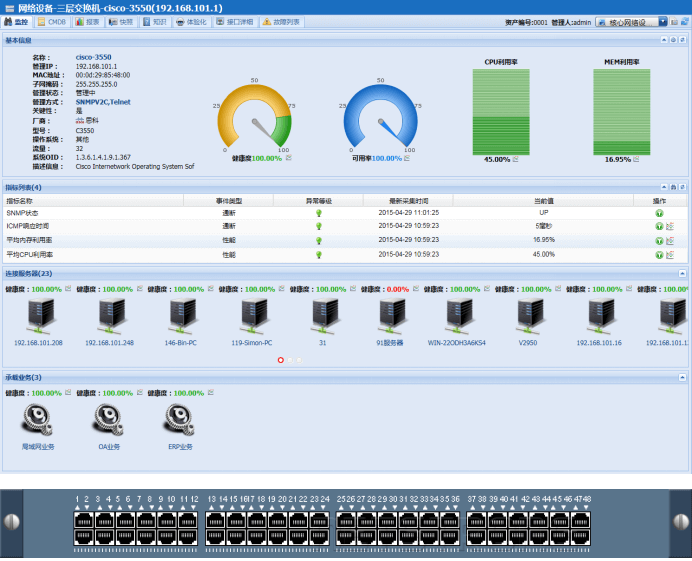692x561 pixels.
Task: Open trend icon beside CPU 45.00%
Action: pos(515,159)
